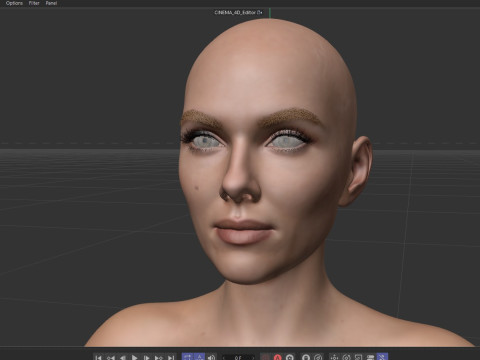The image size is (480, 360).
Task: Toggle scale keyframe recording
Action: pyautogui.click(x=358, y=357)
